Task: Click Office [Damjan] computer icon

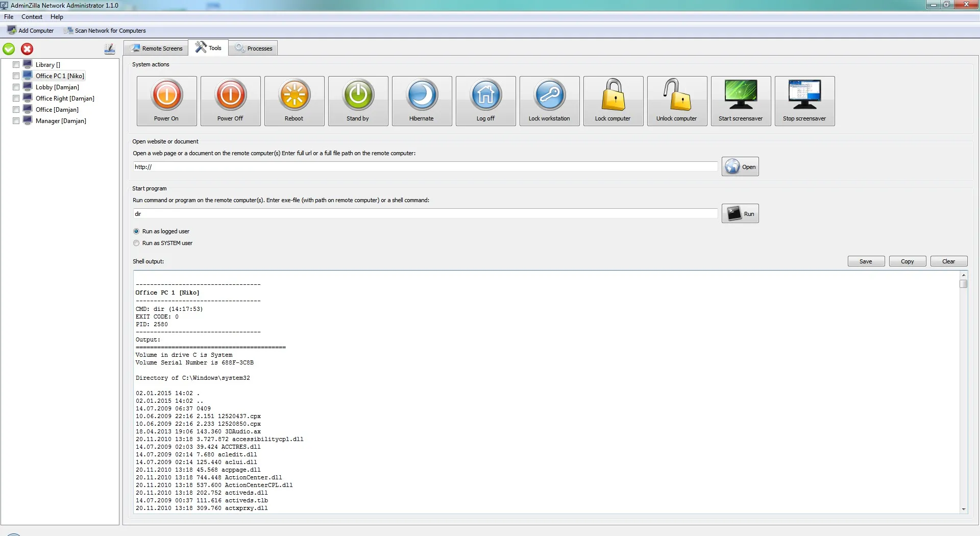Action: [x=28, y=109]
